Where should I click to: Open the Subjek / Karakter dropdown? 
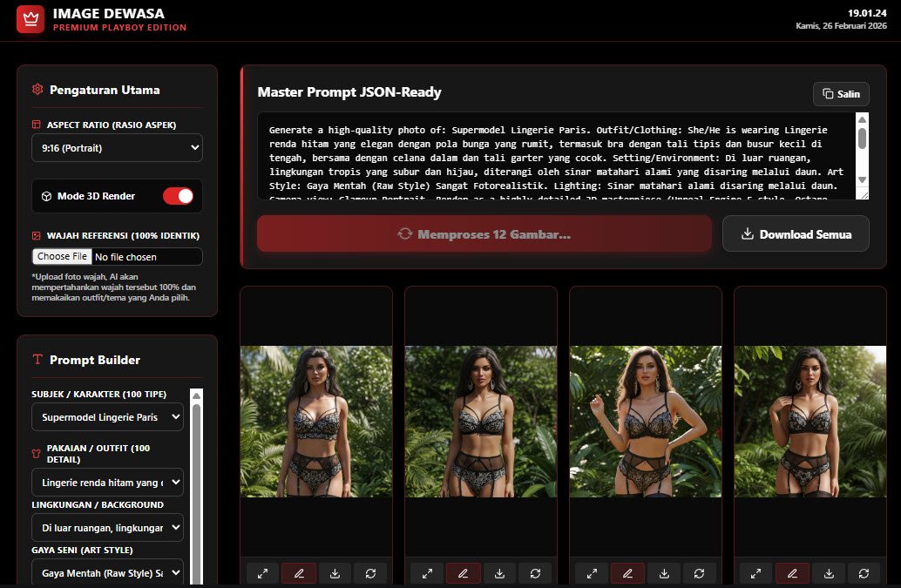click(x=107, y=417)
